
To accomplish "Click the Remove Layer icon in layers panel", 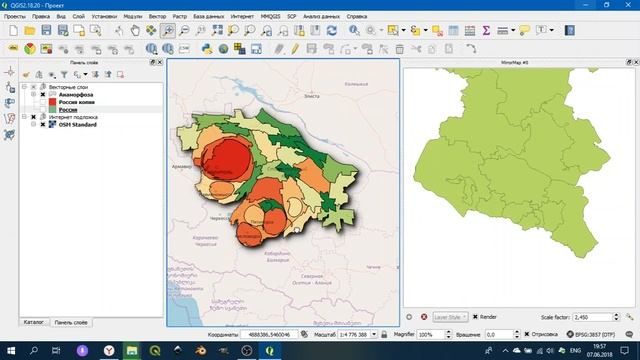I will [120, 74].
